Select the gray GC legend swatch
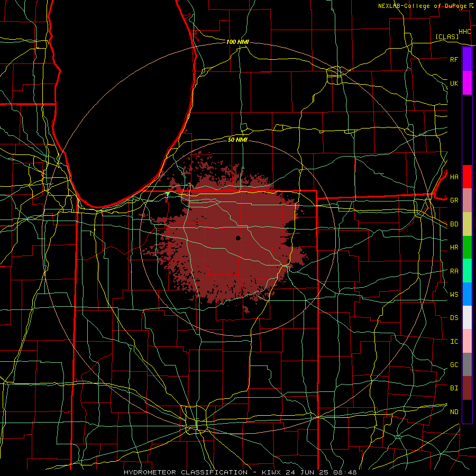 click(467, 364)
